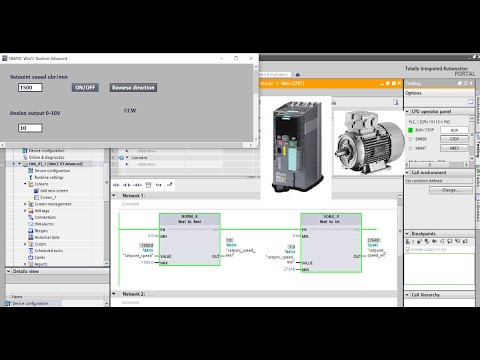This screenshot has height=360, width=480.
Task: Collapse the HMI_RT_1 tree node
Action: [19, 164]
